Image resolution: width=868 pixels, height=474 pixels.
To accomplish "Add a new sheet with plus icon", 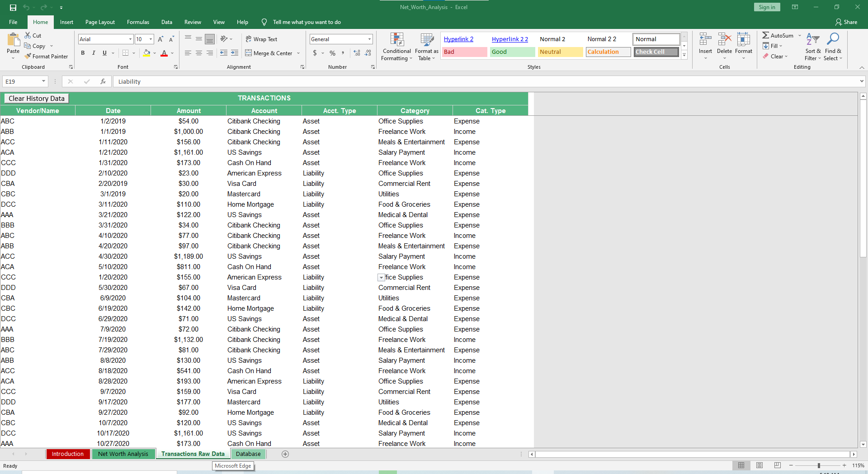I will point(285,454).
